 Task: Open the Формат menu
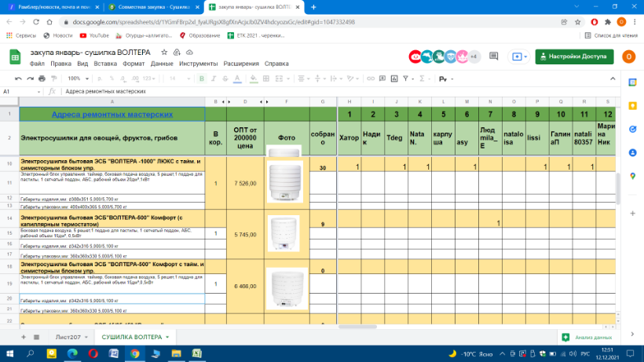(134, 63)
